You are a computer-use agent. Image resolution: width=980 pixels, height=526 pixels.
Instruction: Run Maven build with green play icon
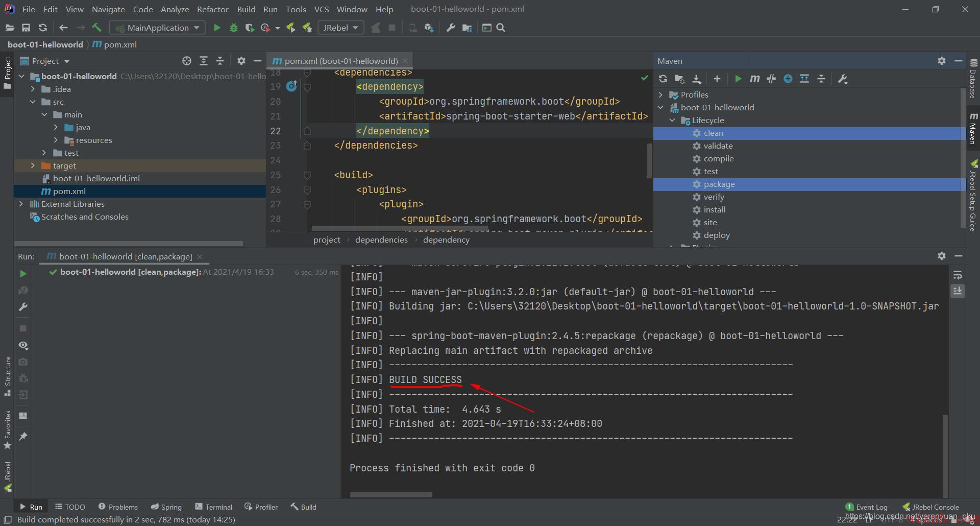738,79
